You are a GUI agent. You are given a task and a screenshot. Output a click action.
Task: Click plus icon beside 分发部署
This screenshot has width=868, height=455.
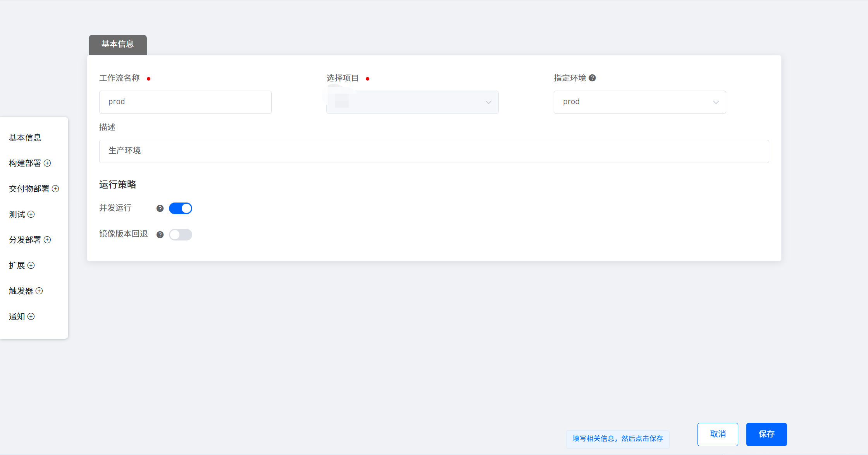(x=47, y=240)
